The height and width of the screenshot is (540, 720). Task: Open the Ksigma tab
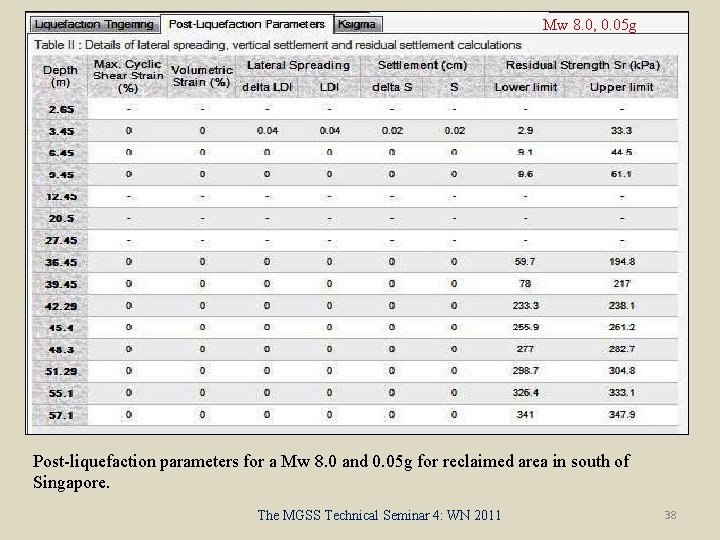click(x=357, y=24)
